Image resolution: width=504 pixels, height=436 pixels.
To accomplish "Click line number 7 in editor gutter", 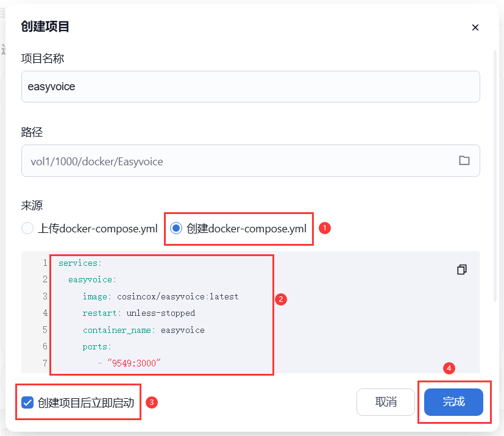I will pos(45,363).
